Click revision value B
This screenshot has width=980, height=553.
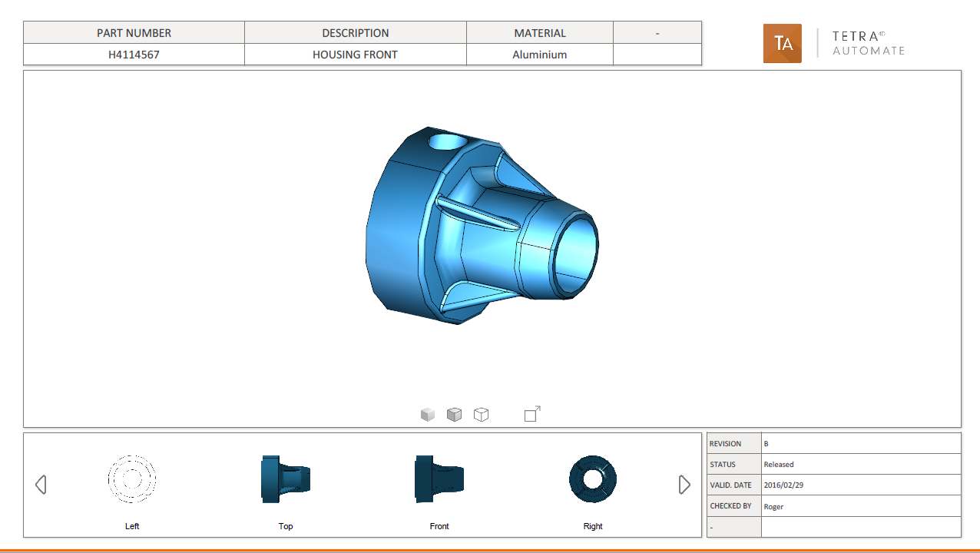766,444
